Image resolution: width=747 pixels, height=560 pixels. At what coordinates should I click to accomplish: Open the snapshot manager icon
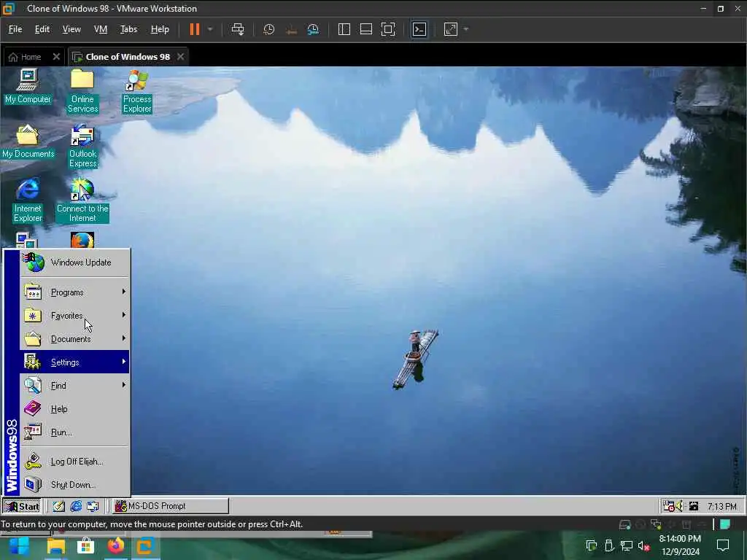click(x=313, y=29)
